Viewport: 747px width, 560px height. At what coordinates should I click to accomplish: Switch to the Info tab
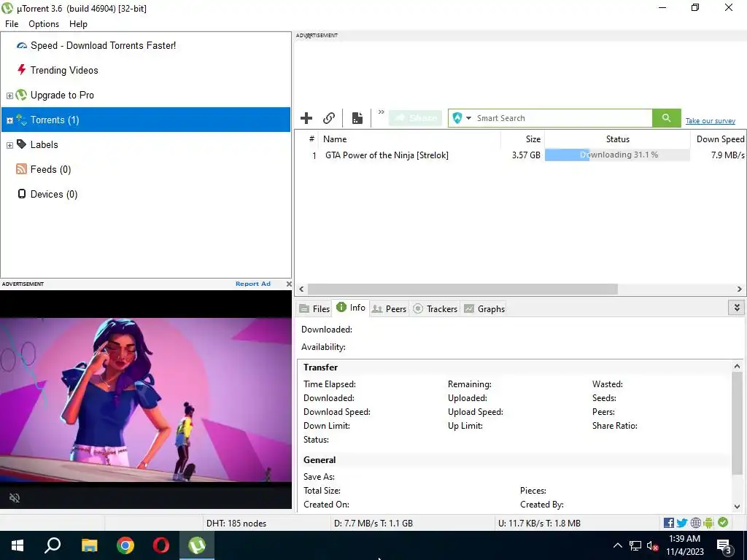pyautogui.click(x=351, y=308)
